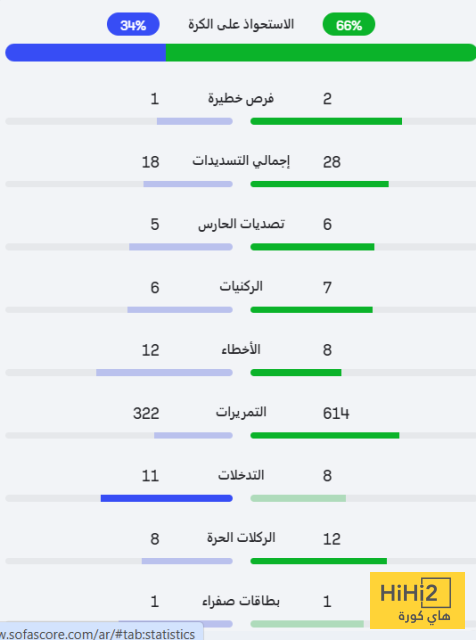
Task: Click the dark blue tackles bar
Action: click(x=167, y=498)
